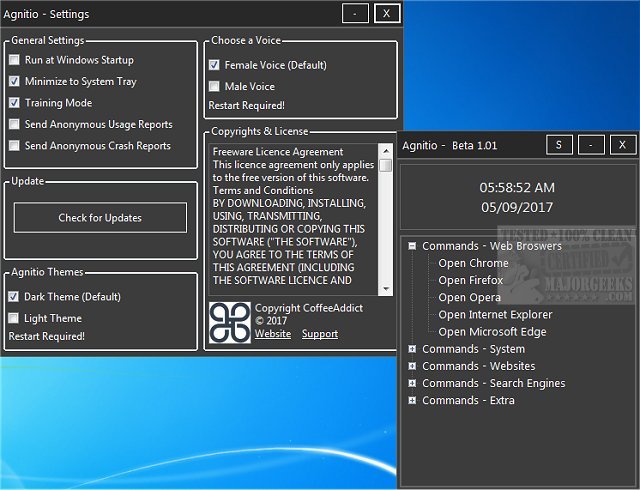Click the CoffeeAddict logo image
This screenshot has height=490, width=640.
click(x=230, y=323)
